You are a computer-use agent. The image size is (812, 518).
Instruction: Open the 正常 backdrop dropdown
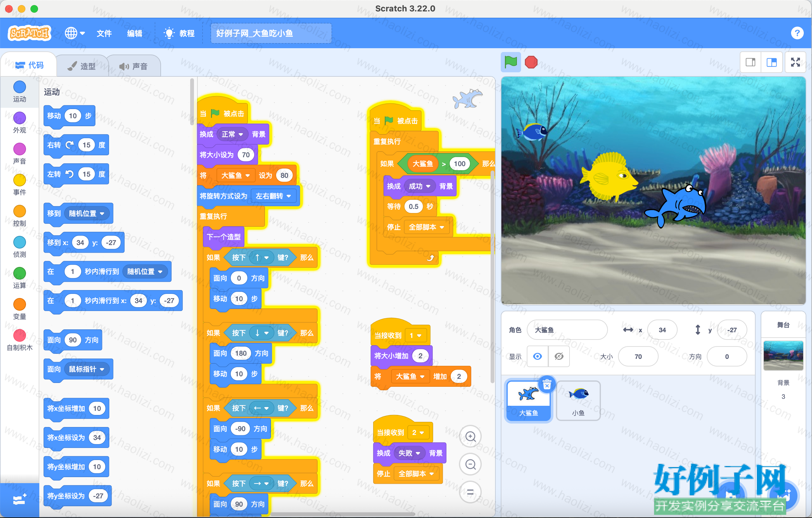point(232,134)
